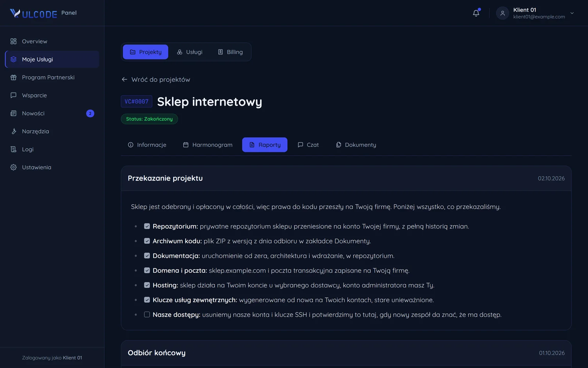Open the Harmonogram tab
The height and width of the screenshot is (368, 588).
pyautogui.click(x=208, y=145)
